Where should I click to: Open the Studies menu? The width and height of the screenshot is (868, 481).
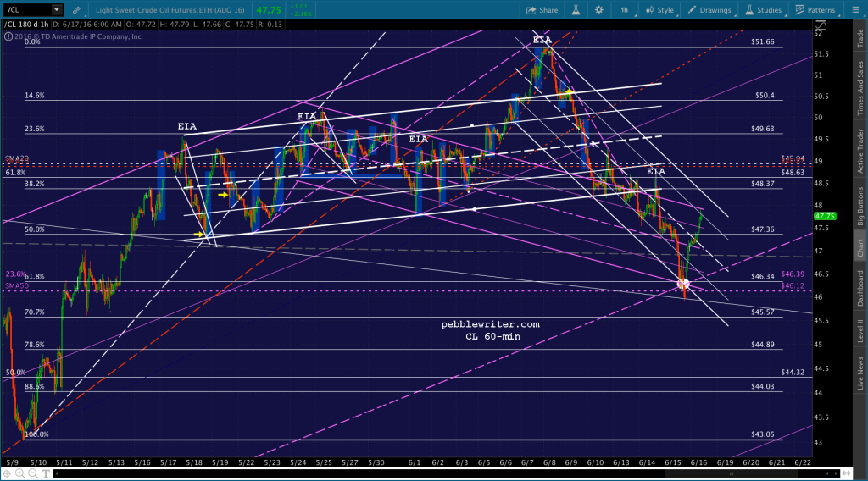(763, 10)
